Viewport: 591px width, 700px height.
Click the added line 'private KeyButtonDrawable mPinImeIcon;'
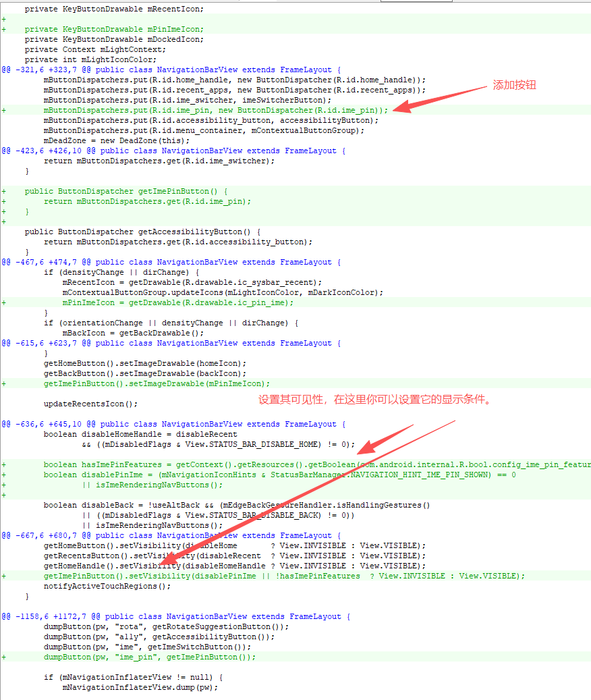tap(114, 29)
